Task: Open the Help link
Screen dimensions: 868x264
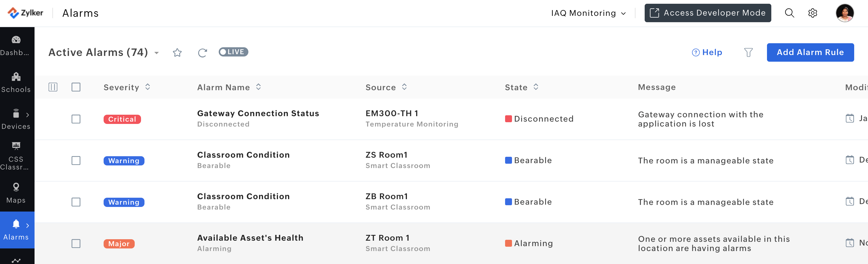Action: (x=707, y=52)
